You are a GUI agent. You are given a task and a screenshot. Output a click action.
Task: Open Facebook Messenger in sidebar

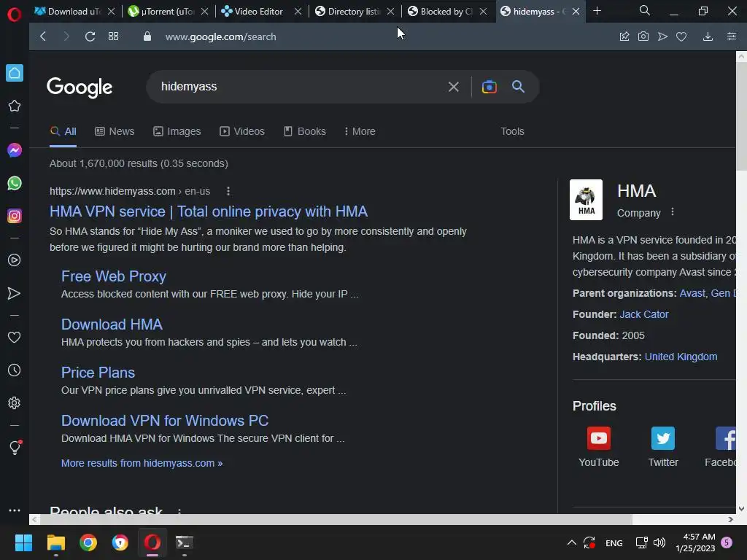(x=15, y=150)
